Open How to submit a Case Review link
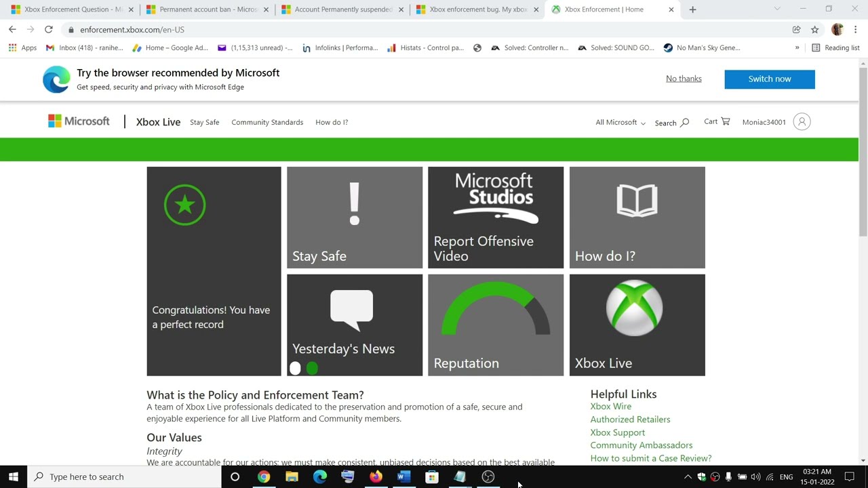868x488 pixels. 650,458
